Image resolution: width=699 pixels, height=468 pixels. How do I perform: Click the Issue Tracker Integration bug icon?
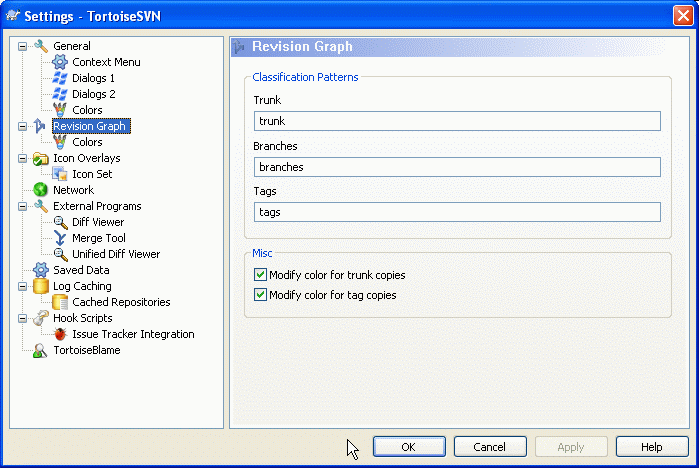coord(60,334)
